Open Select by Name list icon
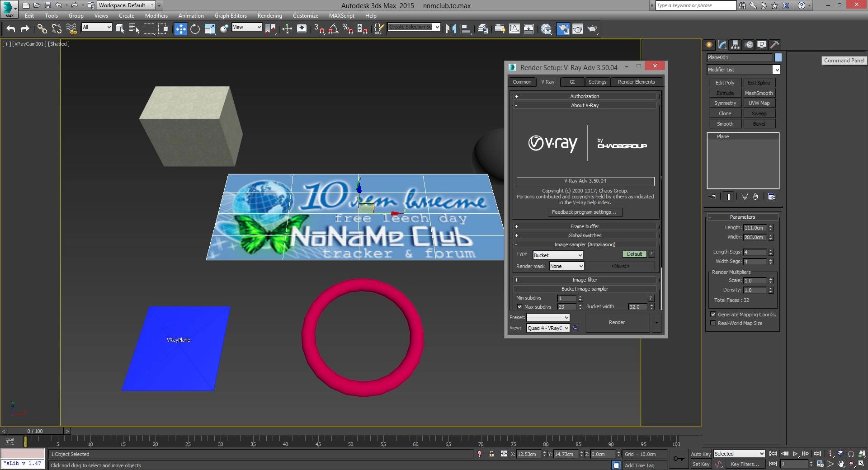 pos(134,29)
